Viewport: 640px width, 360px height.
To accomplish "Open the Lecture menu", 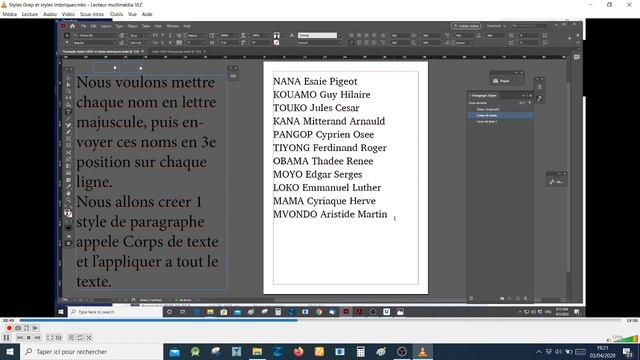I will (29, 14).
